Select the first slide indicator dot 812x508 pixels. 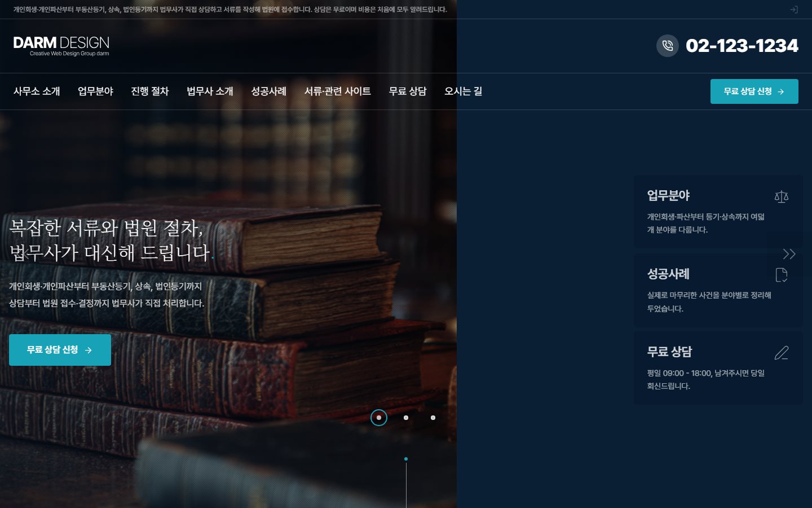point(379,418)
